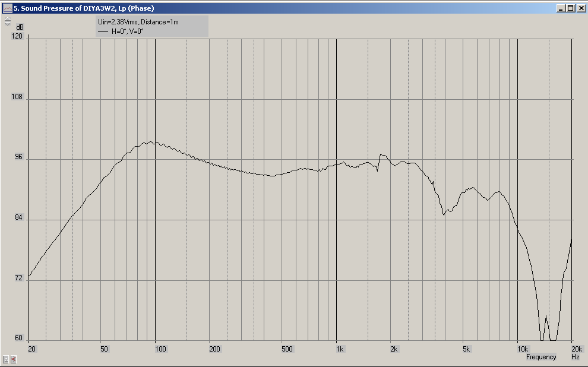
Task: Maximize the Sound Pressure window
Action: [570, 8]
